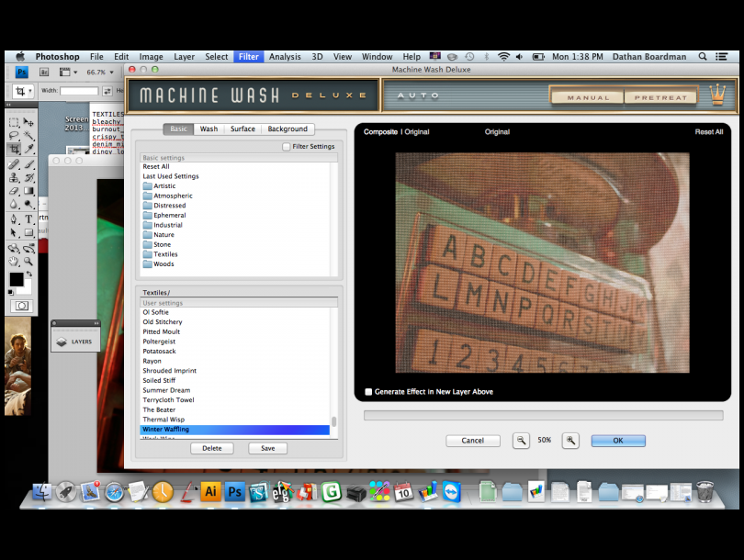
Task: Open the Analysis menu
Action: click(285, 56)
